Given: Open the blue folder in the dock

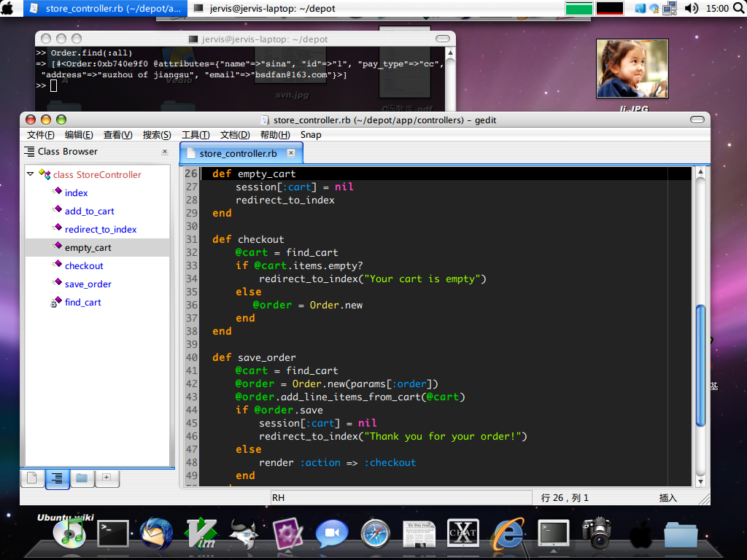Looking at the screenshot, I should (681, 534).
